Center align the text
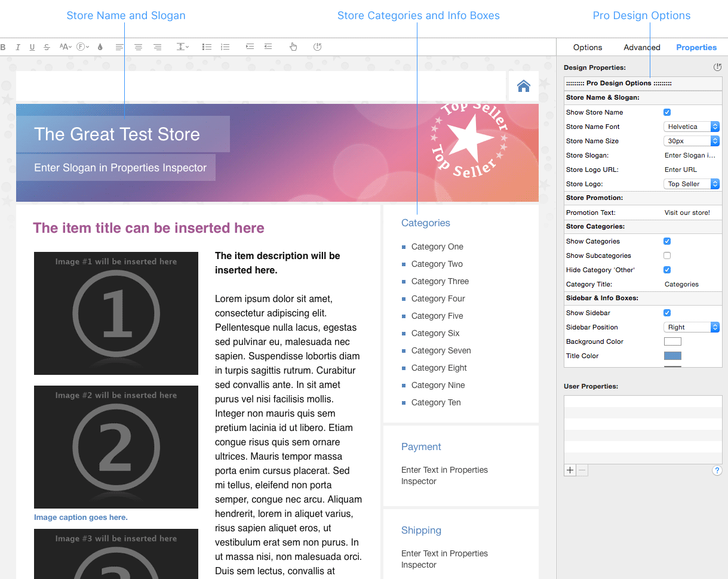The height and width of the screenshot is (579, 728). (138, 47)
